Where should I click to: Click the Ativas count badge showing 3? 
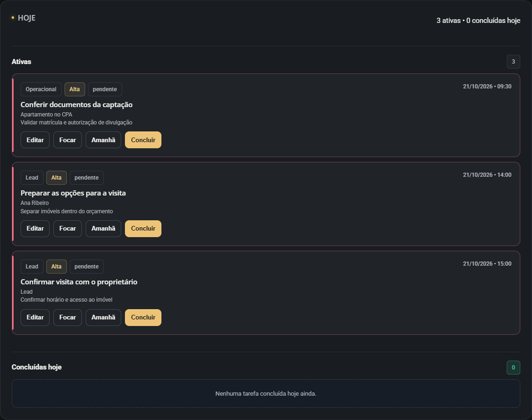513,62
